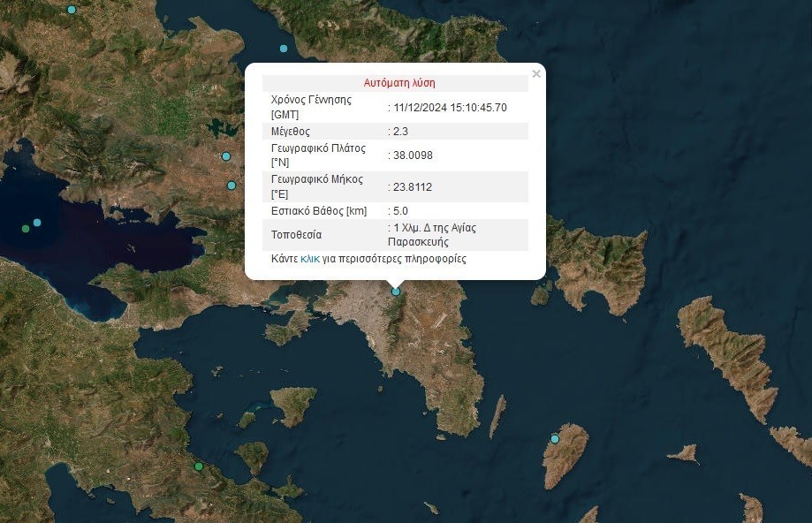Screen dimensions: 812x523
Task: Select the cyan marker at the map's top-left edge
Action: pos(72,10)
